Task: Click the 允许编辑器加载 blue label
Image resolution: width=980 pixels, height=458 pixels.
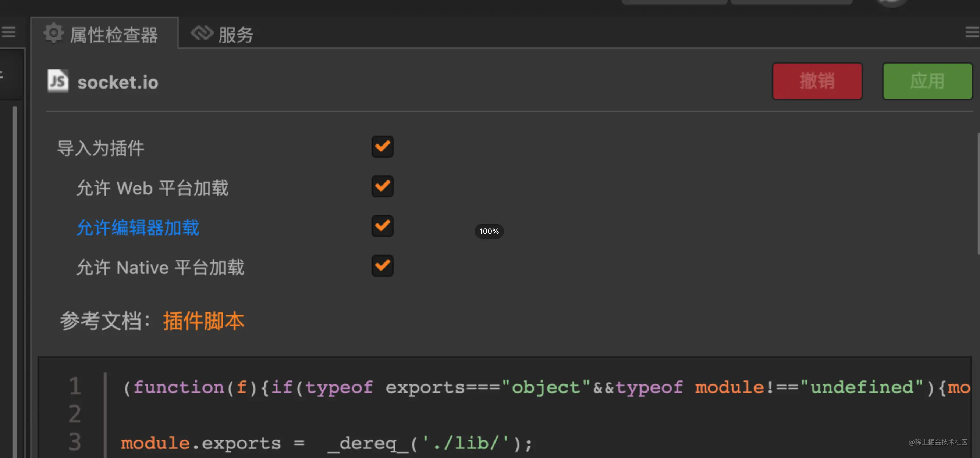Action: pos(138,227)
